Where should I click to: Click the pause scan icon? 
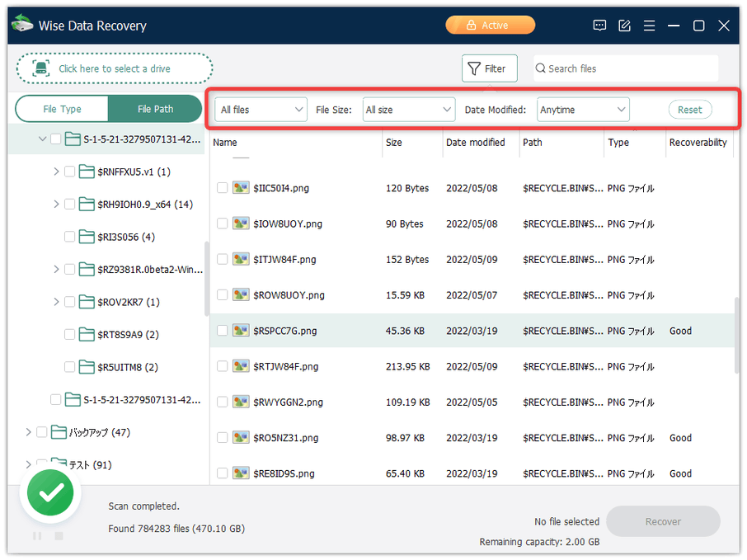point(37,536)
